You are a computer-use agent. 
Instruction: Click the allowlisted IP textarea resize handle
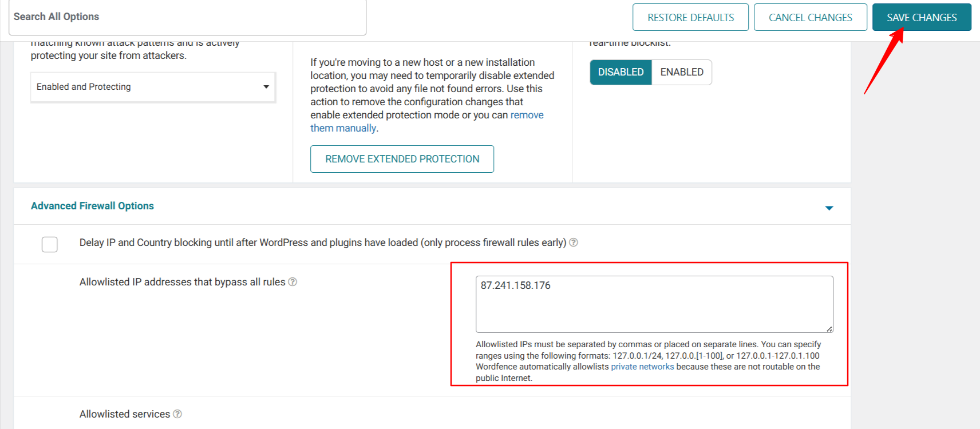coord(829,328)
